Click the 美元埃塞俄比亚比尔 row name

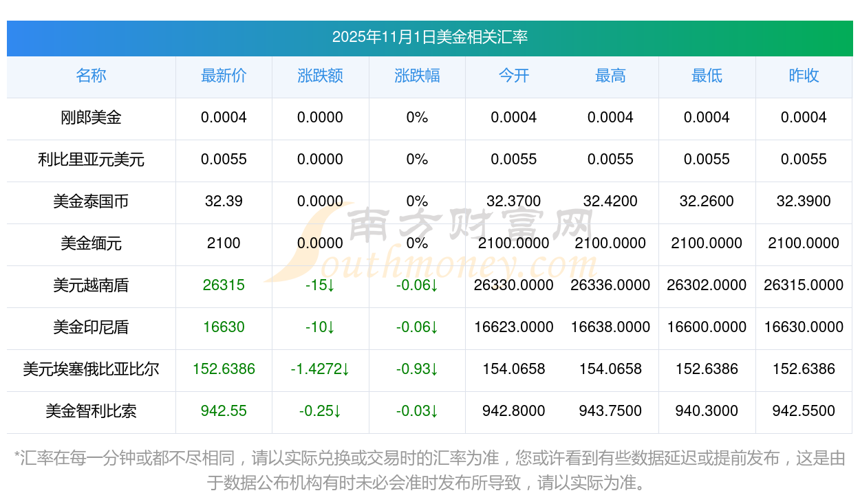click(x=91, y=369)
